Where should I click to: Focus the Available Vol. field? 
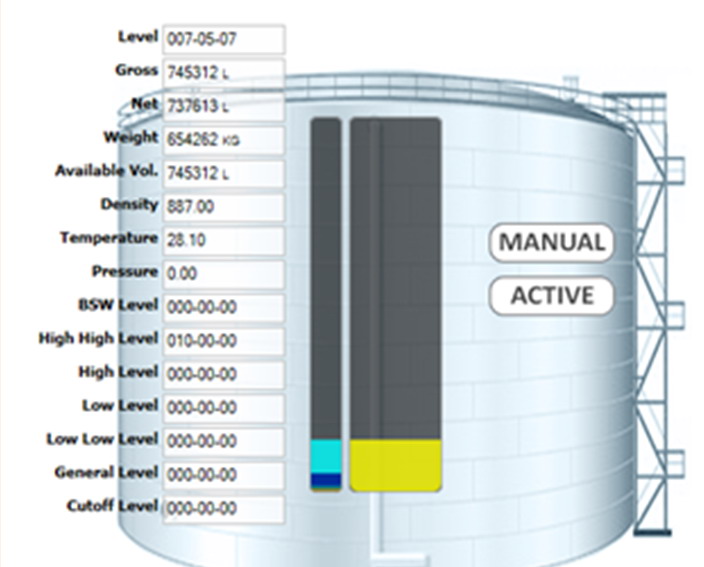[223, 173]
